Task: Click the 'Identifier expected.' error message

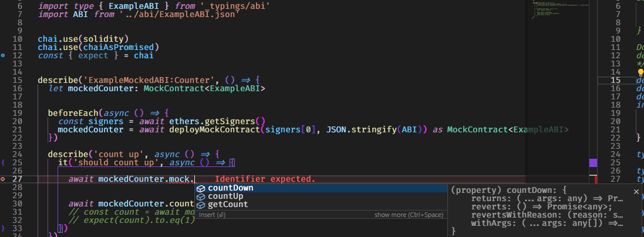Action: [x=265, y=179]
